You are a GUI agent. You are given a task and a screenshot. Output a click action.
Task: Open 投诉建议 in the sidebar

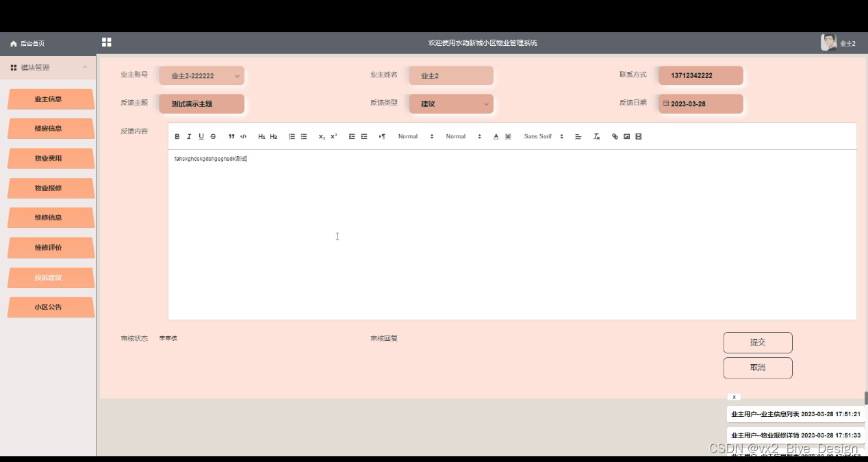coord(51,278)
